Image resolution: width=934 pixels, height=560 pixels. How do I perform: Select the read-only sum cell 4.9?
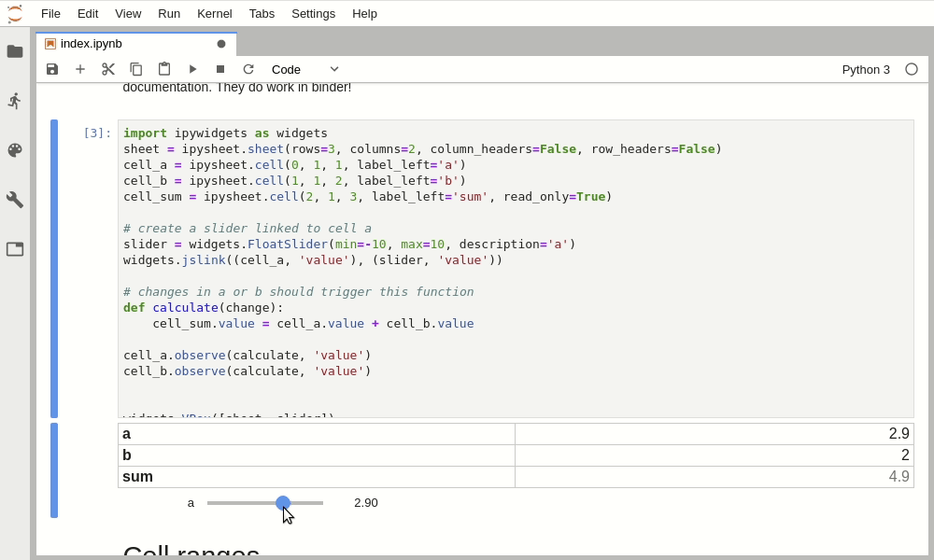715,477
